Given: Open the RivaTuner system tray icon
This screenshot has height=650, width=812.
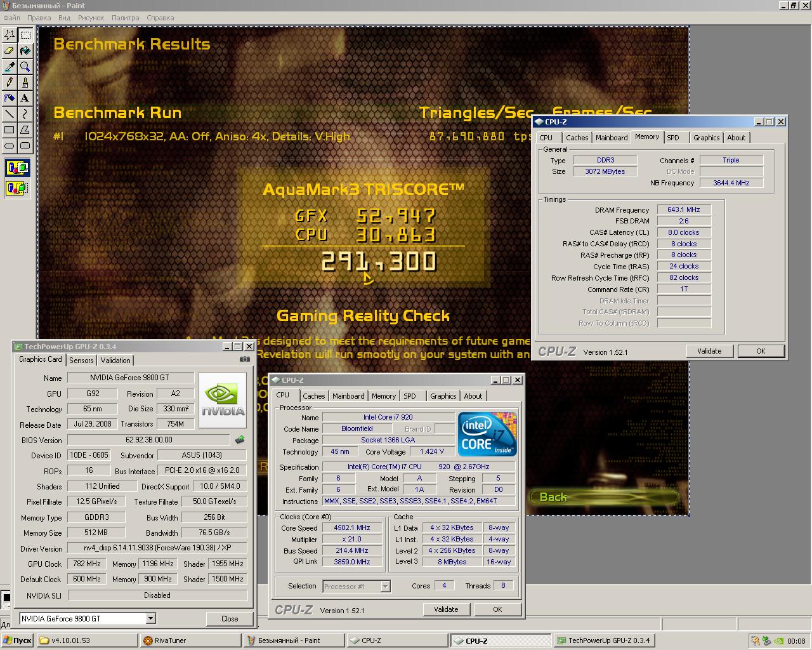Looking at the screenshot, I should (x=756, y=640).
